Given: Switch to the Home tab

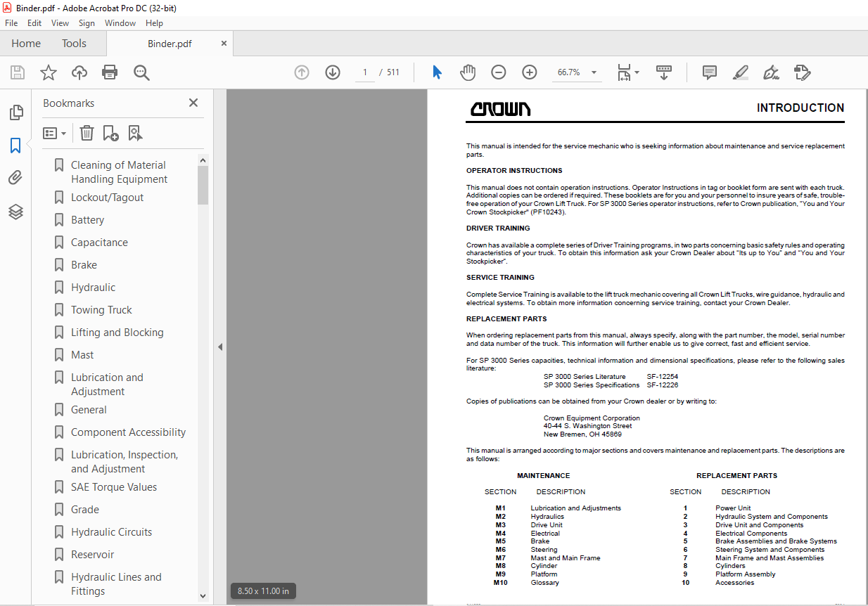Looking at the screenshot, I should (26, 44).
